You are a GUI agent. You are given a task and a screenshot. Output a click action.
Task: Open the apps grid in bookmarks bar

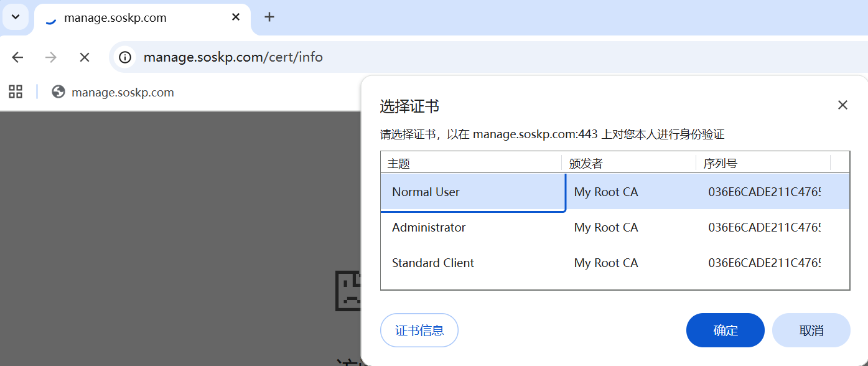[16, 92]
